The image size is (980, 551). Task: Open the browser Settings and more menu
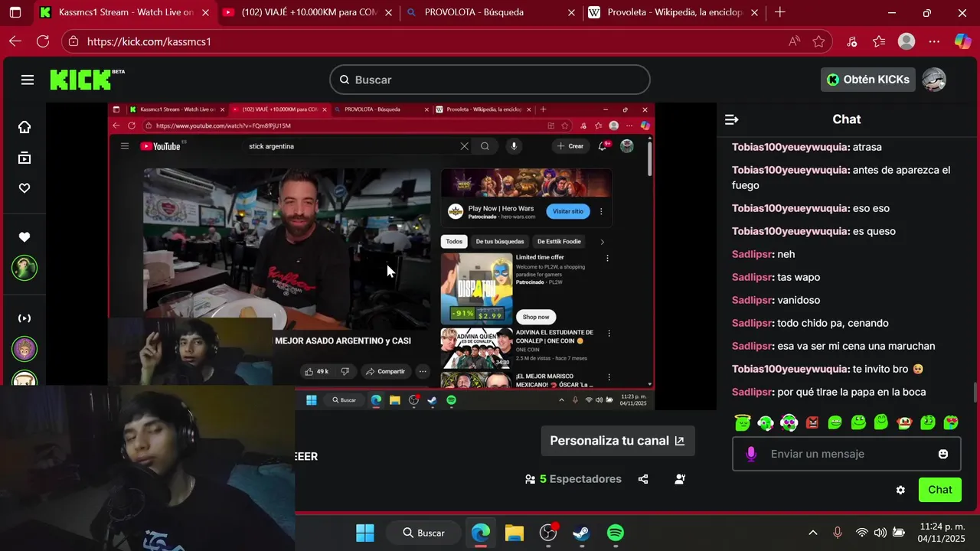(934, 41)
